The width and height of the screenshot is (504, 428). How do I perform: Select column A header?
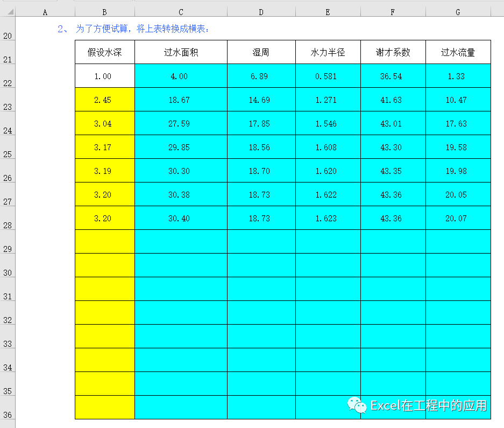coord(45,12)
